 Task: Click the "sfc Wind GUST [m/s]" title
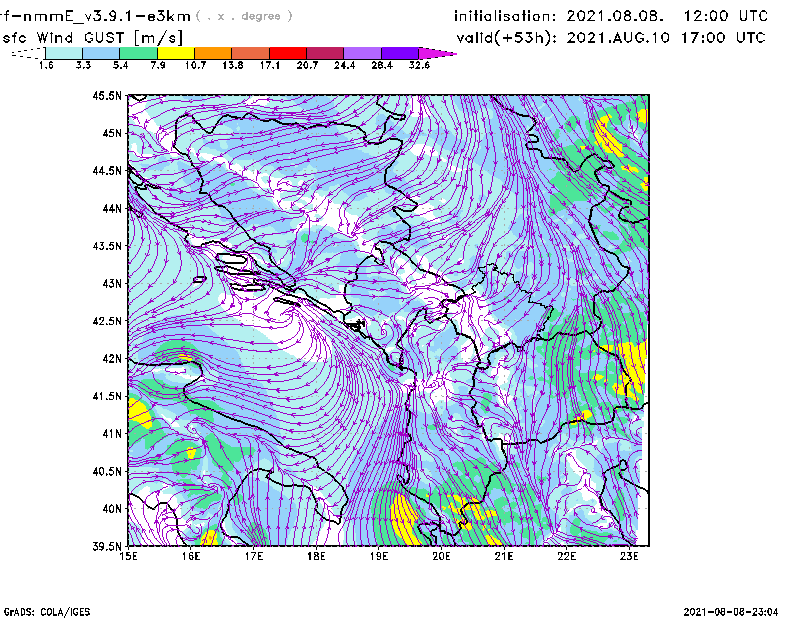point(92,38)
